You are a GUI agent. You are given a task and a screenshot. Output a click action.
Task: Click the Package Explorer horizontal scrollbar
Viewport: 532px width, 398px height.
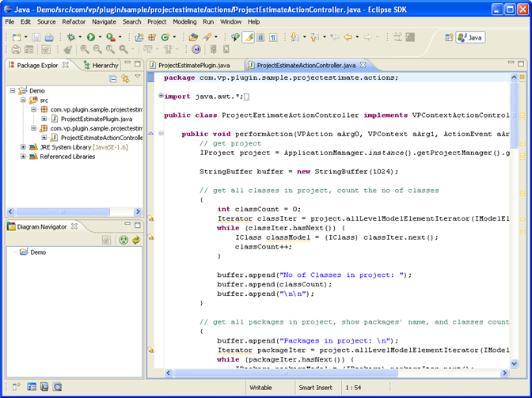63,211
